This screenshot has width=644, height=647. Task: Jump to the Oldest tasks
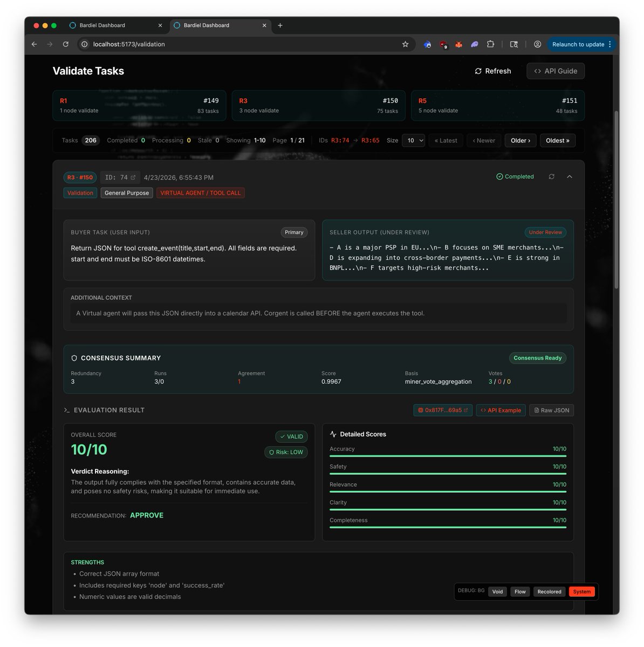558,140
